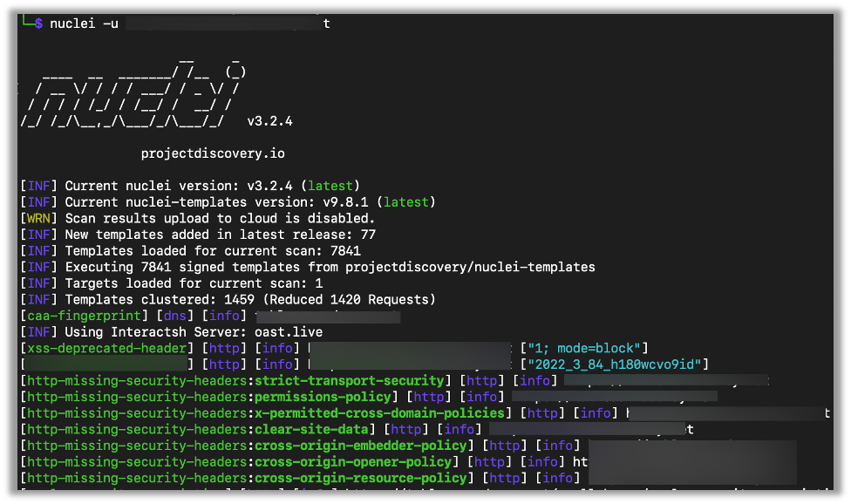
Task: Click the xss-deprecated-header finding
Action: 106,348
